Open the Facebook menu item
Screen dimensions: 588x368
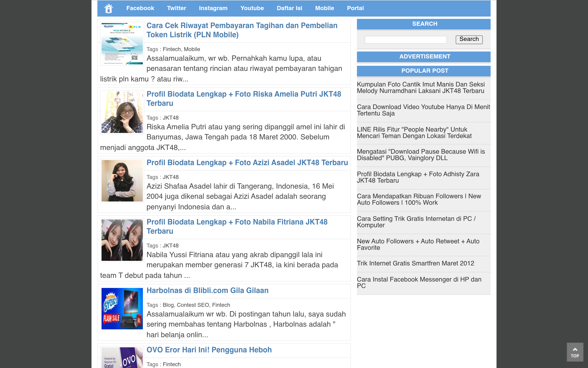140,8
